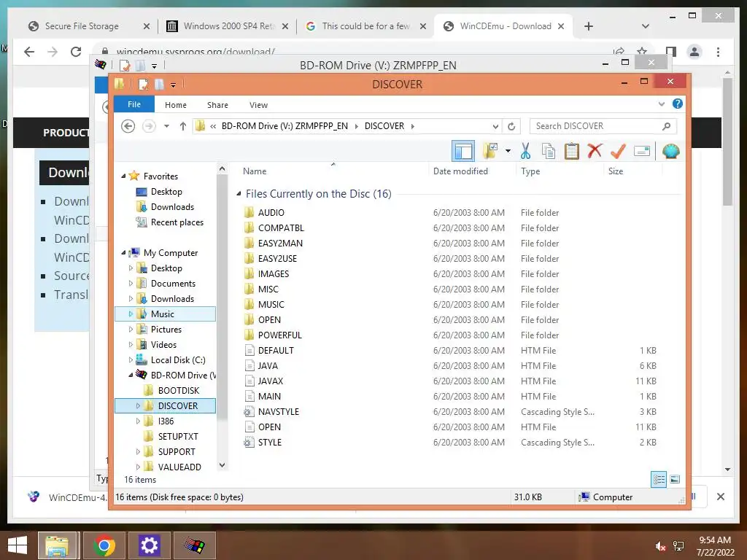Click New folder icon in DISCOVER title bar
The height and width of the screenshot is (560, 747).
[159, 85]
